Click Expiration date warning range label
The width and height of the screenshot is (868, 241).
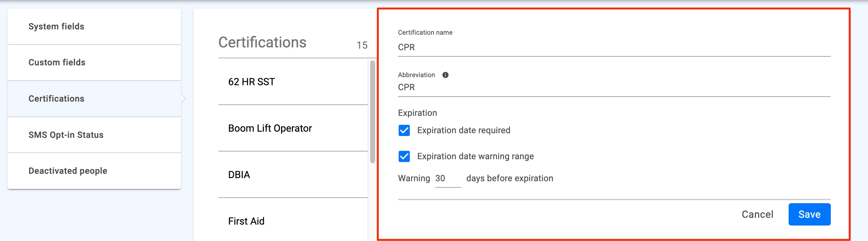coord(476,156)
